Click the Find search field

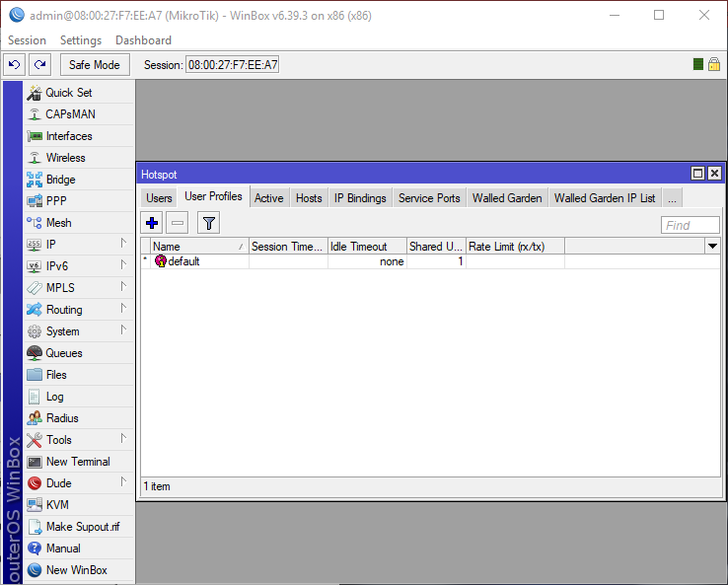[x=690, y=225]
